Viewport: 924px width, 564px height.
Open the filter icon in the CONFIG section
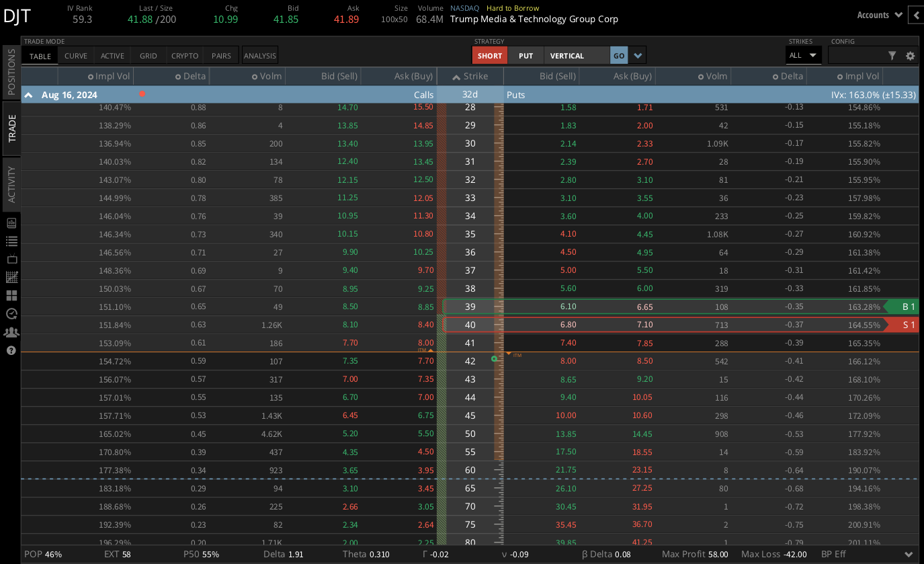click(892, 56)
